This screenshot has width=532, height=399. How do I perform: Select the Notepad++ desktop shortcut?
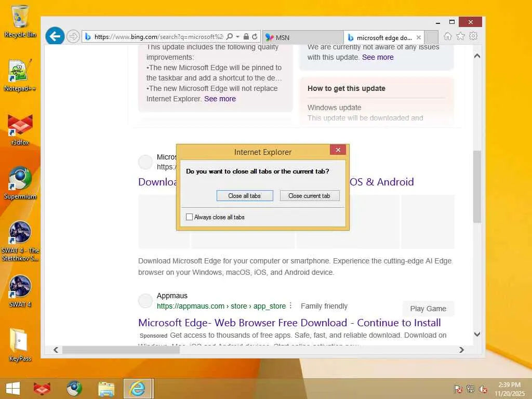20,75
